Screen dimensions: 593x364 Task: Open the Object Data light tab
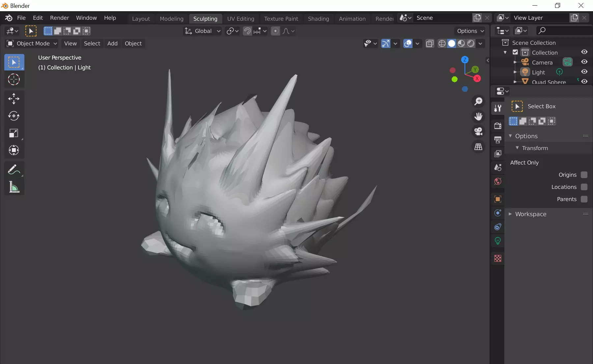(x=498, y=241)
